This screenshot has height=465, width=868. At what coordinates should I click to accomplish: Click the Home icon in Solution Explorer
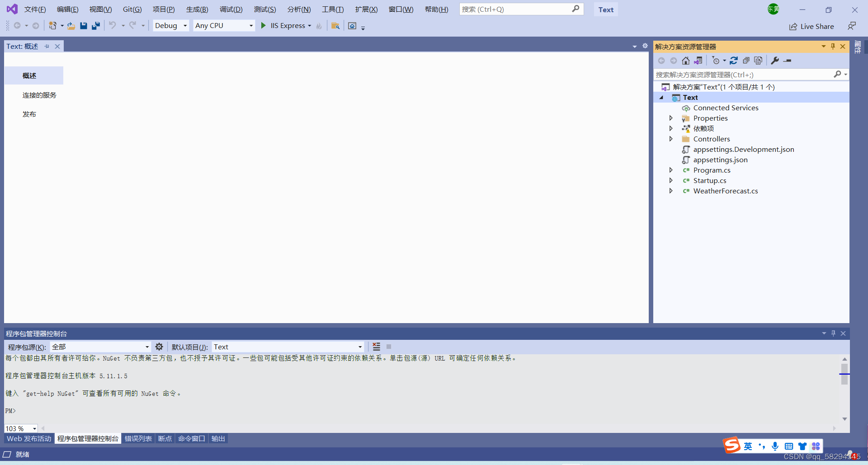685,60
